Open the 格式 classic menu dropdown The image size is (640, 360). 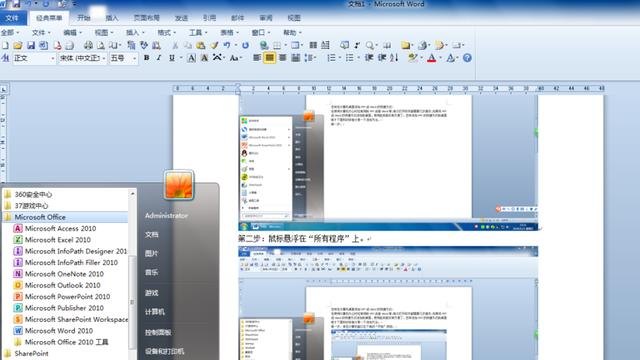click(167, 32)
